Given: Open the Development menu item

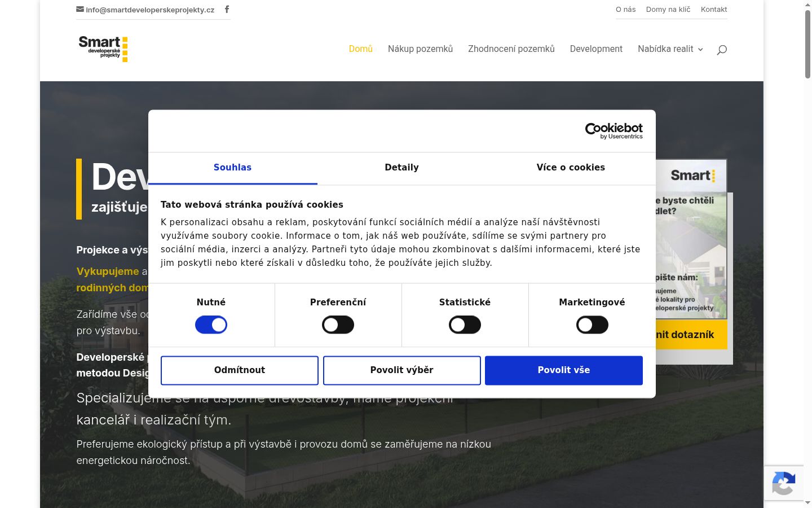Looking at the screenshot, I should pos(596,49).
